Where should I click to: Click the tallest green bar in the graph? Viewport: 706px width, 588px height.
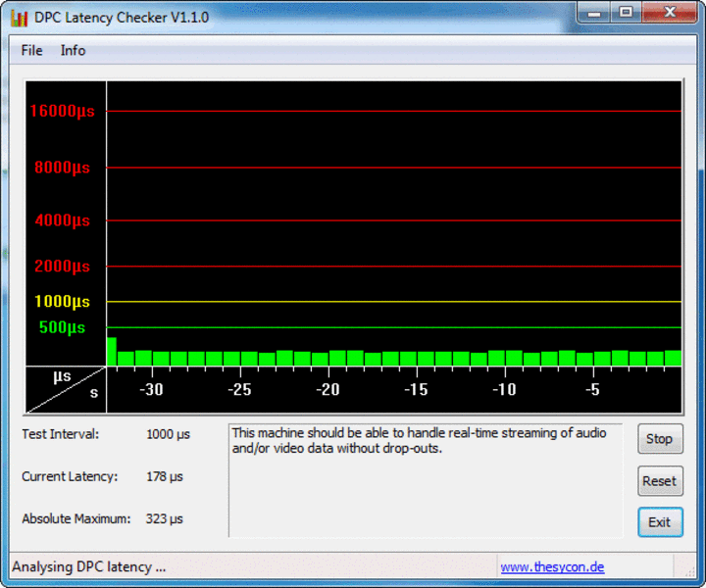pyautogui.click(x=112, y=352)
